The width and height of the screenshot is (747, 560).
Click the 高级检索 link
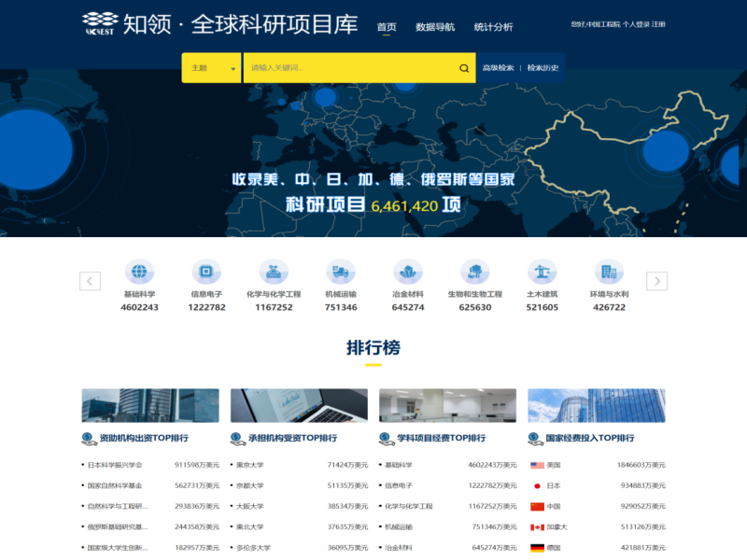coord(498,68)
